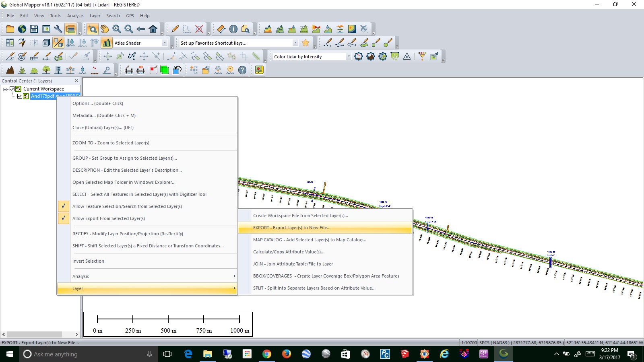Choose EXPORT - Export Layer(s) to New File
This screenshot has width=644, height=362.
pyautogui.click(x=325, y=228)
